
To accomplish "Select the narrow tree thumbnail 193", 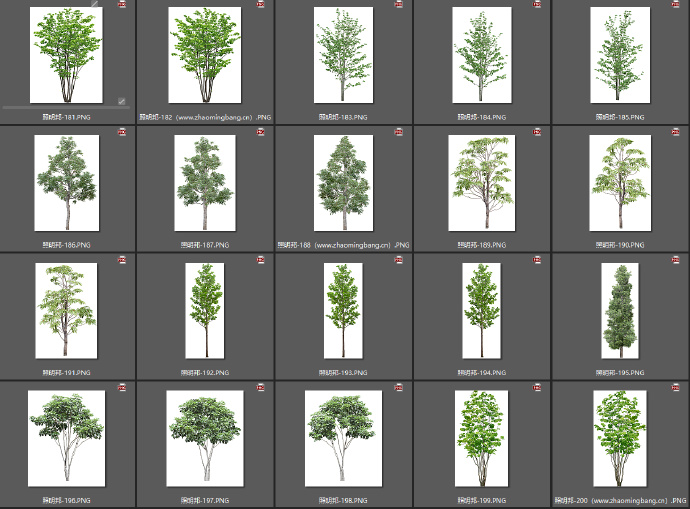I will tap(343, 310).
